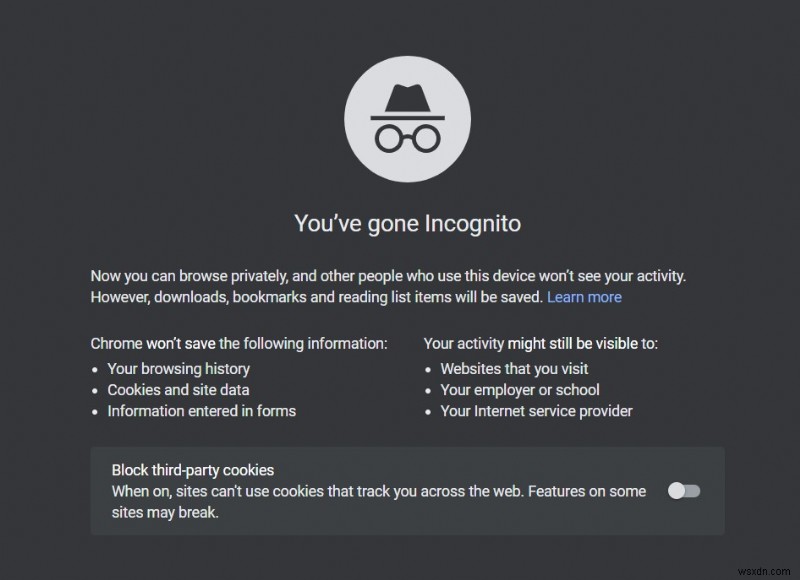Click the Block third-party cookies label
Viewport: 800px width, 580px height.
click(x=191, y=469)
